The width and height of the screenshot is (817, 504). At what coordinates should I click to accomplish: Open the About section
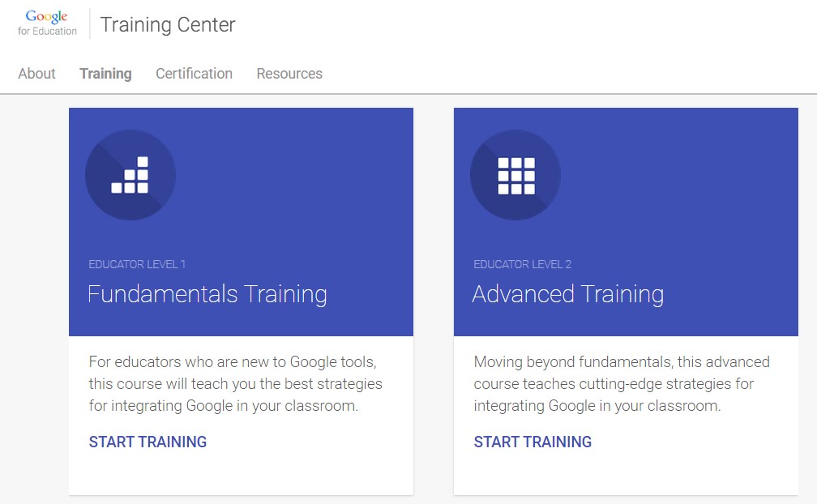pyautogui.click(x=36, y=74)
